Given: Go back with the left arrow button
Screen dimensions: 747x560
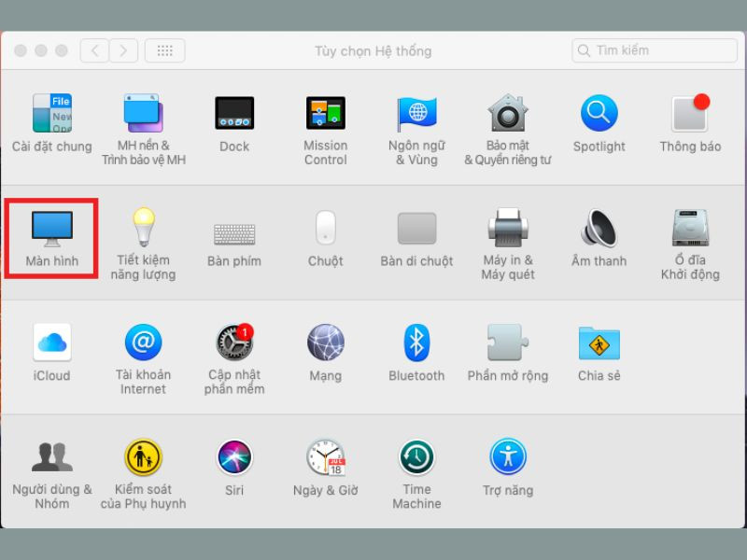Looking at the screenshot, I should tap(95, 50).
